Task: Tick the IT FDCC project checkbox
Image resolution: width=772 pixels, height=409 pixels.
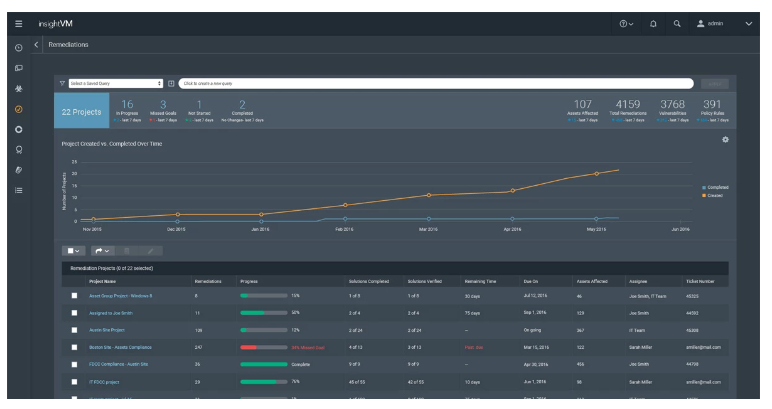Action: 74,381
